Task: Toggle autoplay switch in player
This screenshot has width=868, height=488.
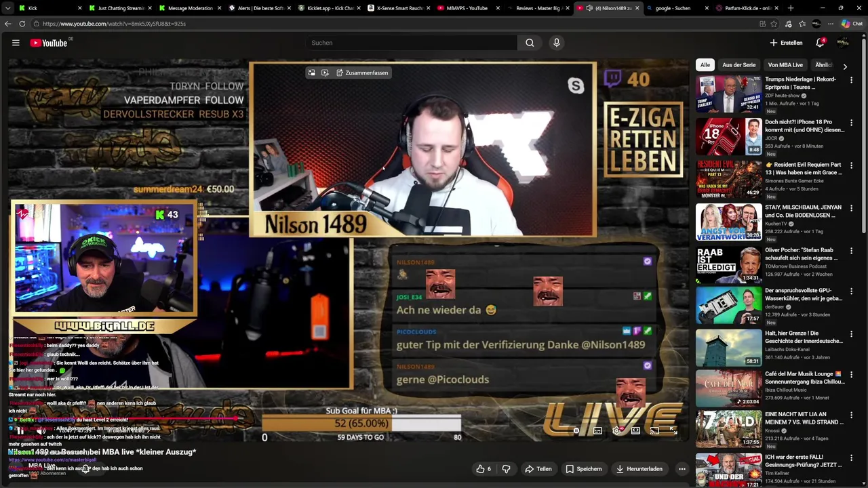Action: [576, 430]
